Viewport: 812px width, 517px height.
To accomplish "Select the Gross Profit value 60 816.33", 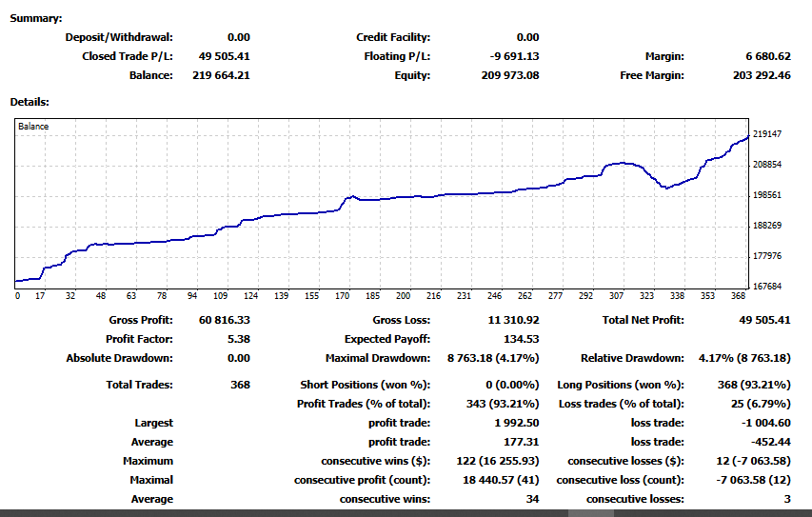I will [225, 320].
